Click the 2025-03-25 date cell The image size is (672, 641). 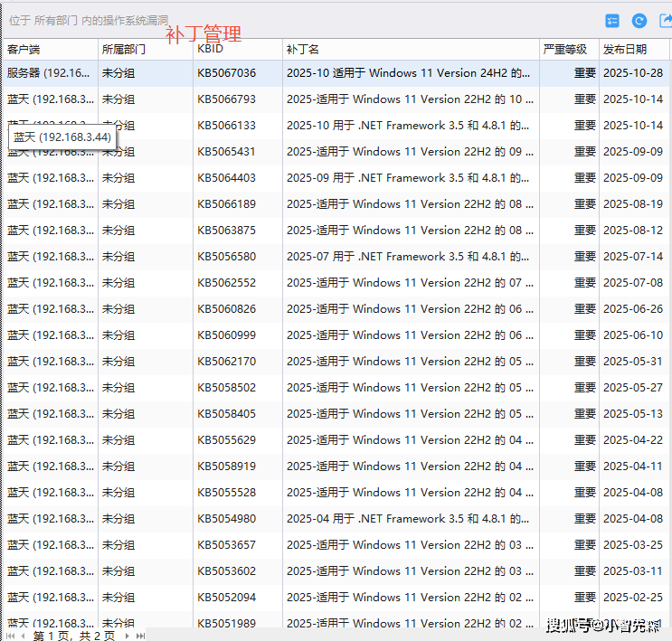(x=632, y=545)
